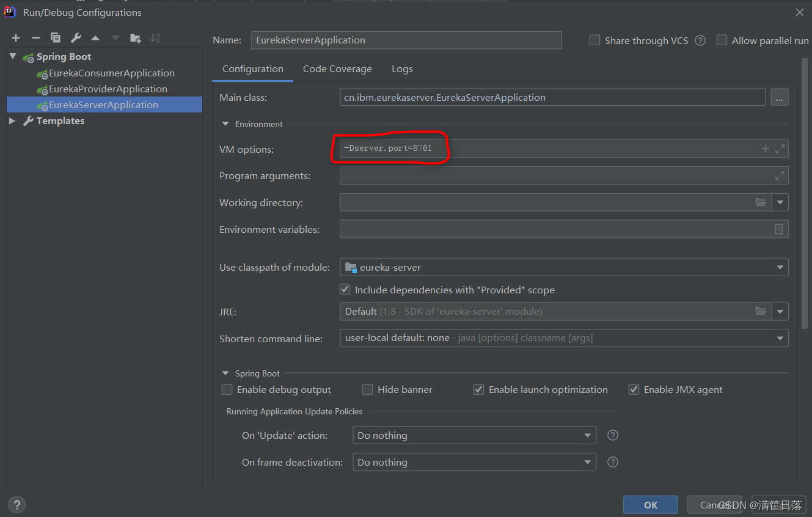Open help for Share through VCS
The image size is (812, 517).
(x=700, y=40)
